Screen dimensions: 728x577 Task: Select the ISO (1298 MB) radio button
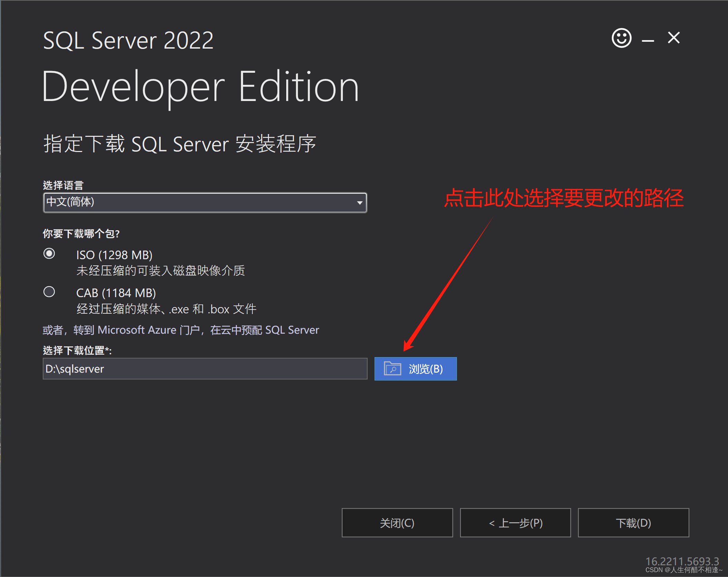(x=49, y=254)
